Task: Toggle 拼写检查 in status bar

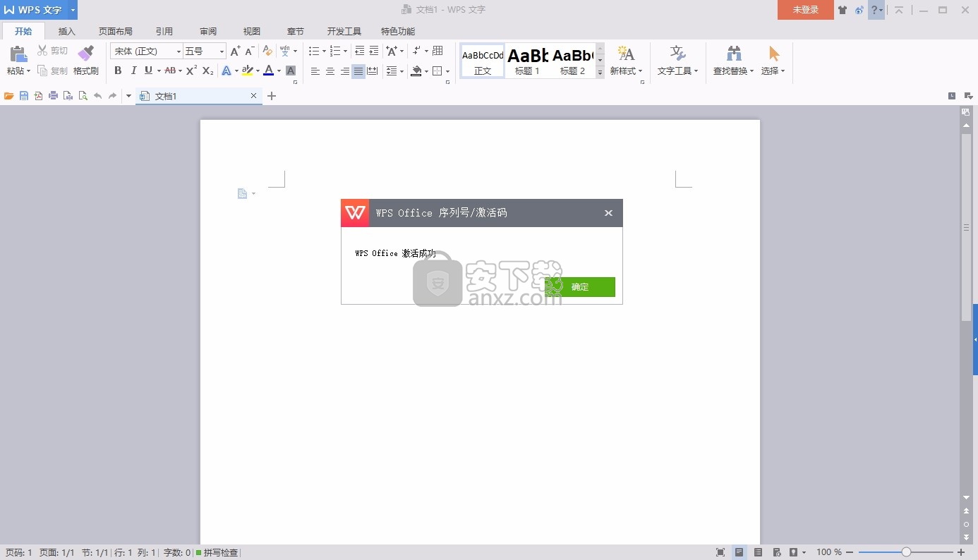Action: tap(217, 552)
